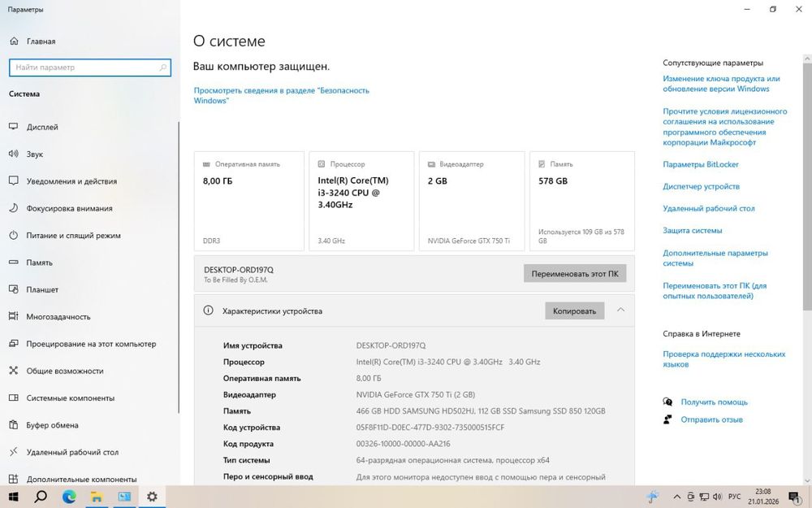
Task: Open the Windows Start button
Action: tap(14, 497)
